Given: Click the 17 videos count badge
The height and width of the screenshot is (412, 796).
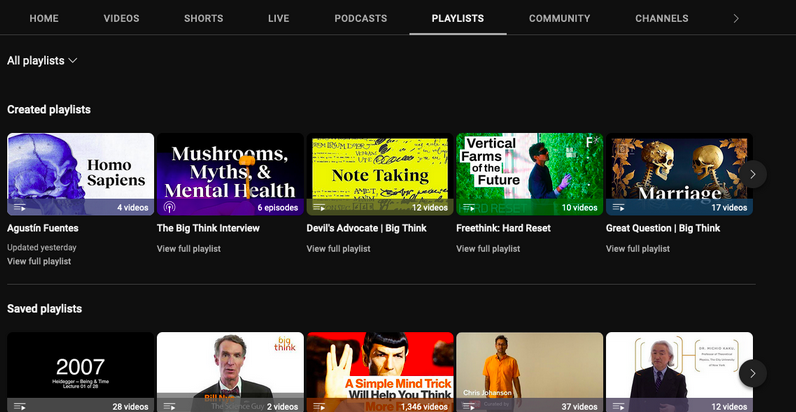Looking at the screenshot, I should (729, 208).
